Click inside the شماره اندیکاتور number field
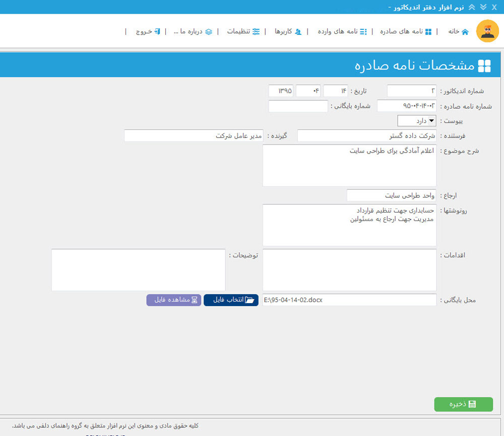This screenshot has width=504, height=436. pyautogui.click(x=412, y=91)
